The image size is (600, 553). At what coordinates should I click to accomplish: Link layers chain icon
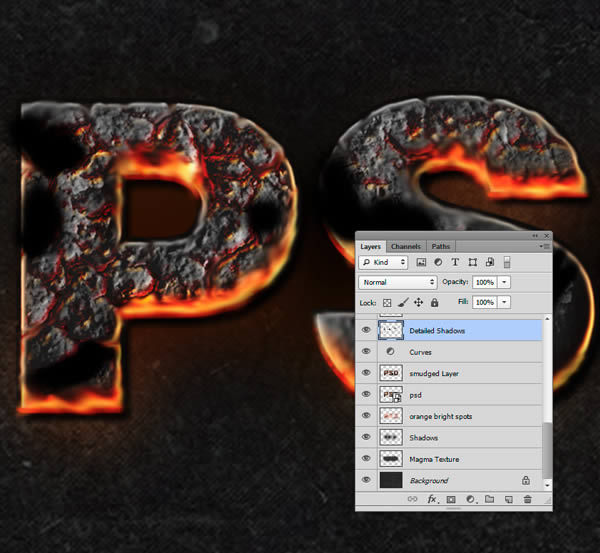[412, 499]
